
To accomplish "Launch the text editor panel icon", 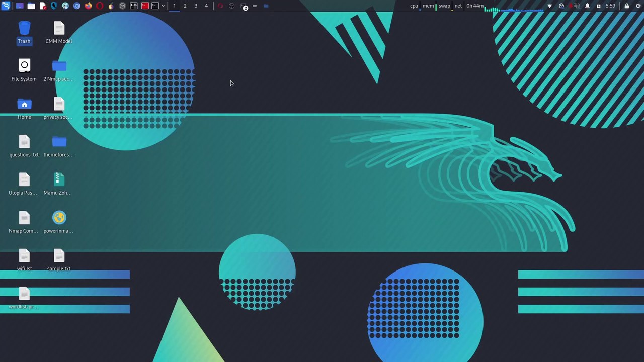I will (x=43, y=6).
